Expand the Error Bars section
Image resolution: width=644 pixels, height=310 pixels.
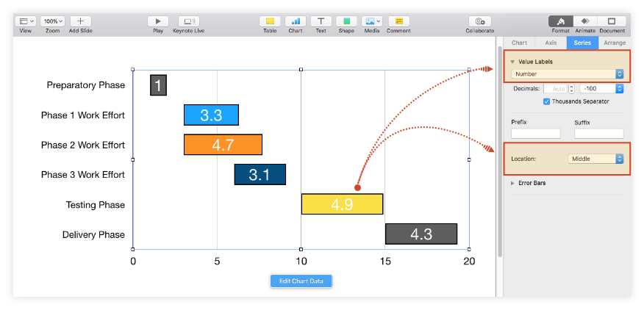(512, 183)
